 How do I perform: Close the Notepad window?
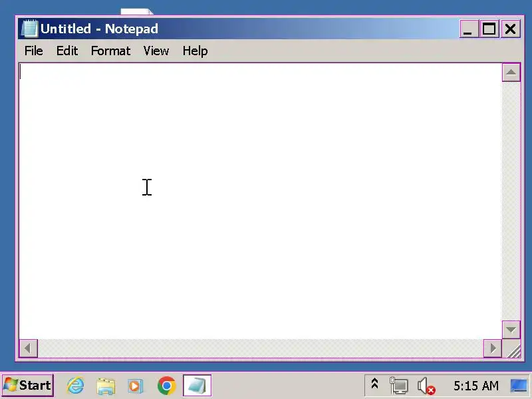click(x=510, y=29)
